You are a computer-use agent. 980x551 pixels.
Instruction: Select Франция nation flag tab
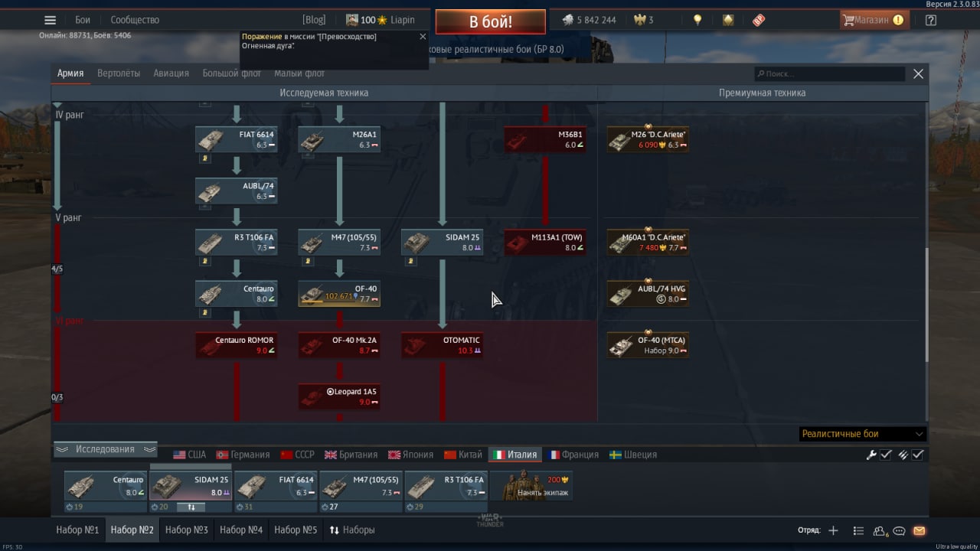573,455
